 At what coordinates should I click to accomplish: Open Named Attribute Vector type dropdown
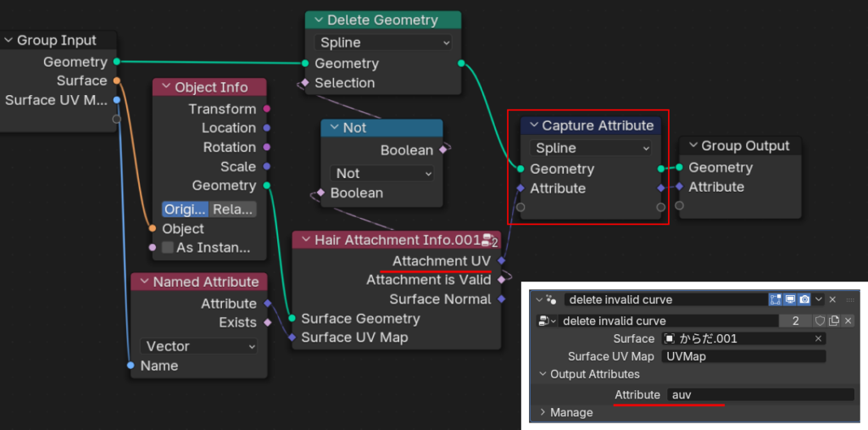[x=198, y=346]
